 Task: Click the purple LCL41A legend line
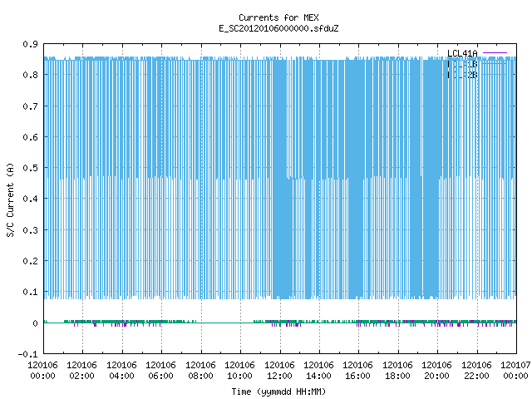pos(495,53)
